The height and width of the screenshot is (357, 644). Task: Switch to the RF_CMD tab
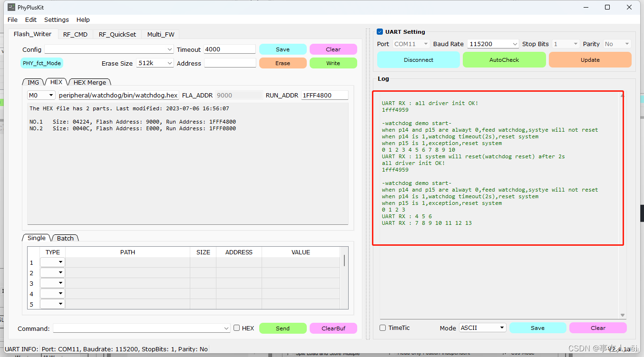75,34
